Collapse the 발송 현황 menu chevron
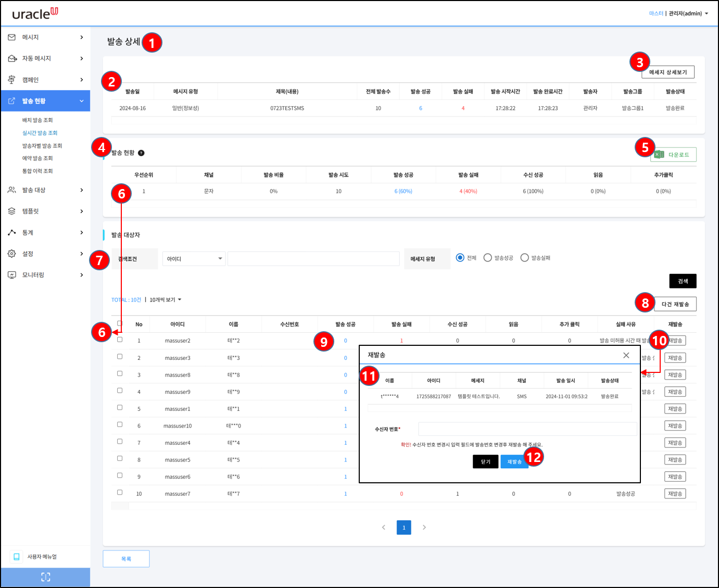Image resolution: width=719 pixels, height=588 pixels. pyautogui.click(x=82, y=101)
